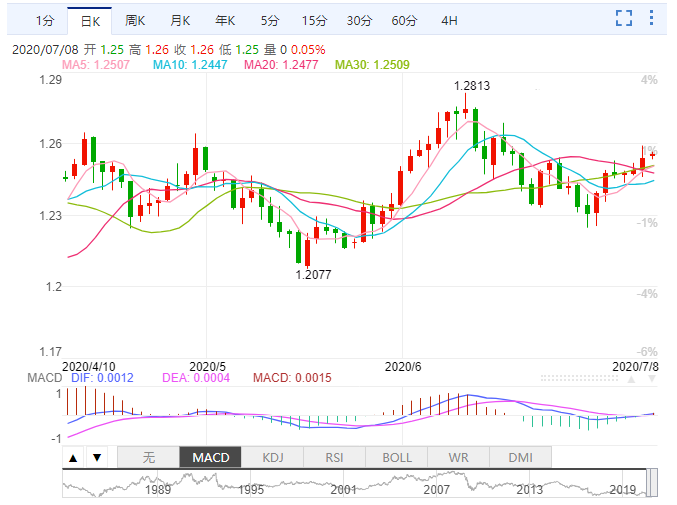Select the MACD indicator button

pos(211,458)
